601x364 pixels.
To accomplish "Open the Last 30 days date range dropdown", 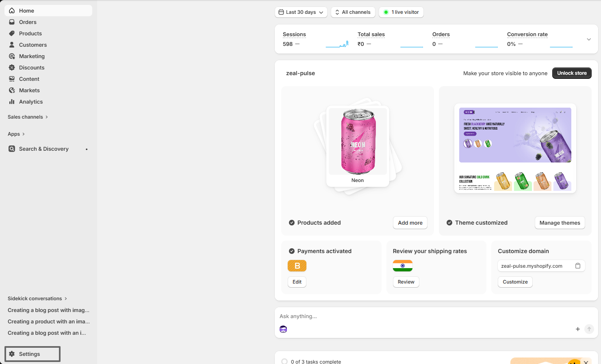I will (x=301, y=12).
